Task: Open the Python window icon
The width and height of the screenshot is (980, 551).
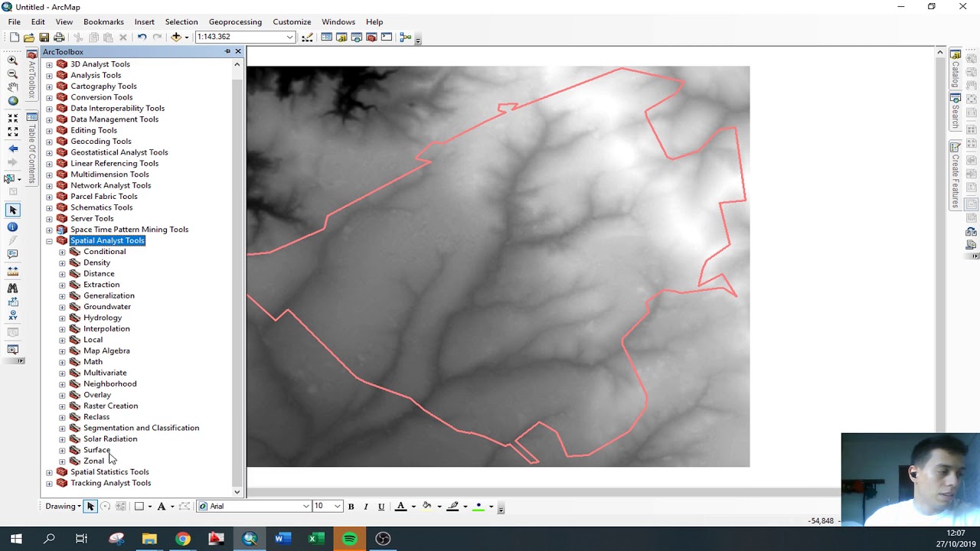Action: pos(387,37)
